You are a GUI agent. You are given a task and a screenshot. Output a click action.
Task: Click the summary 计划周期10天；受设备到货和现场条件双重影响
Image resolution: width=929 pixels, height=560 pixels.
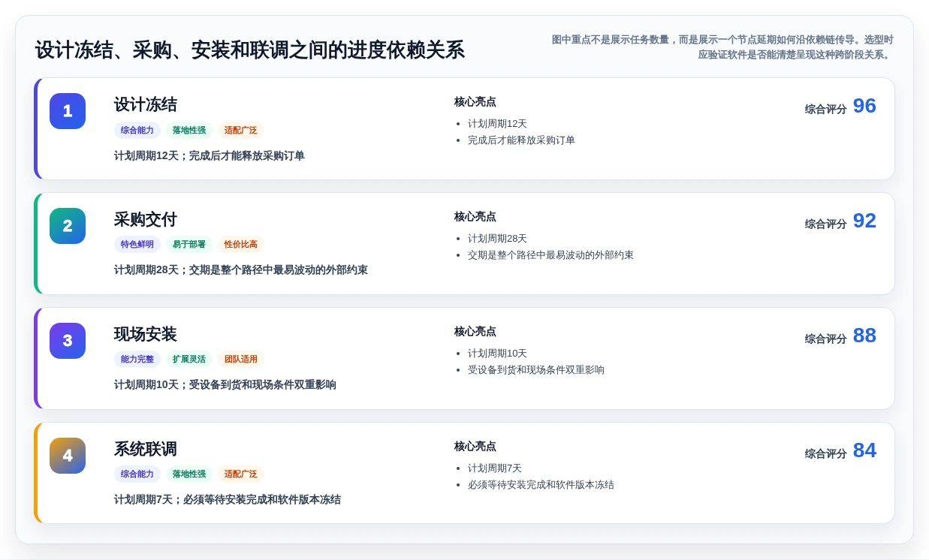pos(225,385)
